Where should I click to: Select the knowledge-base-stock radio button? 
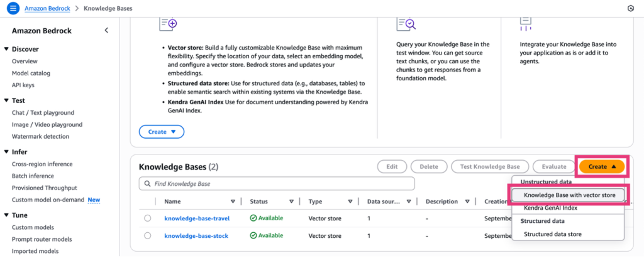(147, 236)
